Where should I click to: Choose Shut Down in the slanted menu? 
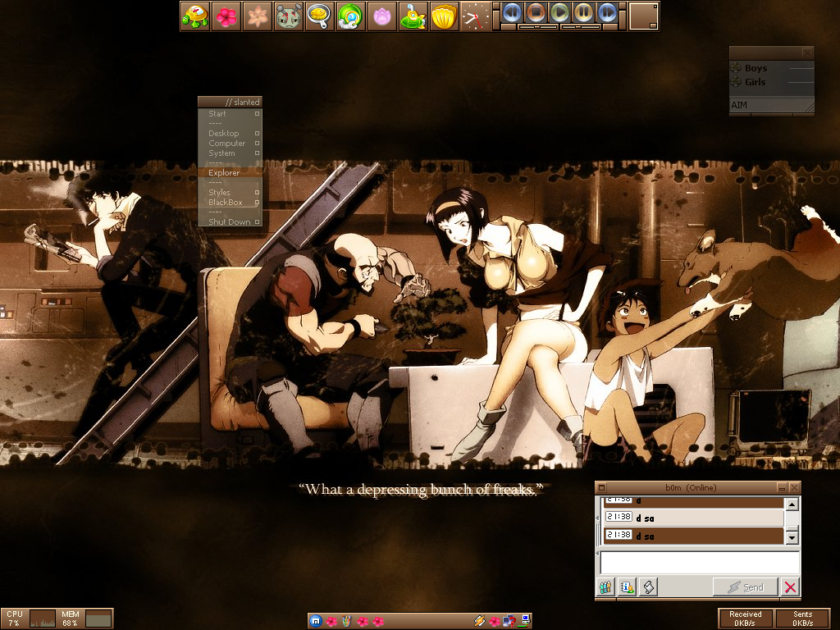[x=229, y=222]
